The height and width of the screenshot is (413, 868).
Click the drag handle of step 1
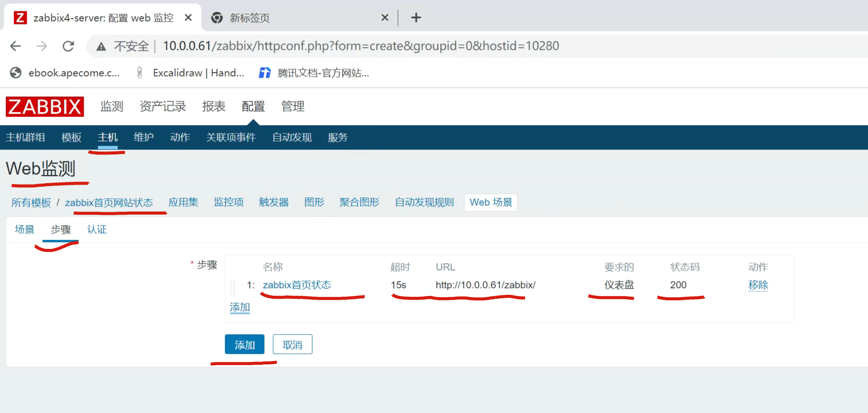pos(232,287)
